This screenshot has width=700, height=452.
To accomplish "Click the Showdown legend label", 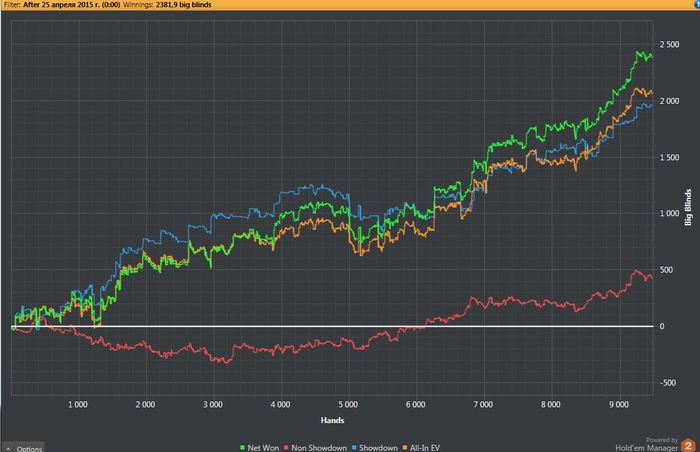I will tap(378, 448).
